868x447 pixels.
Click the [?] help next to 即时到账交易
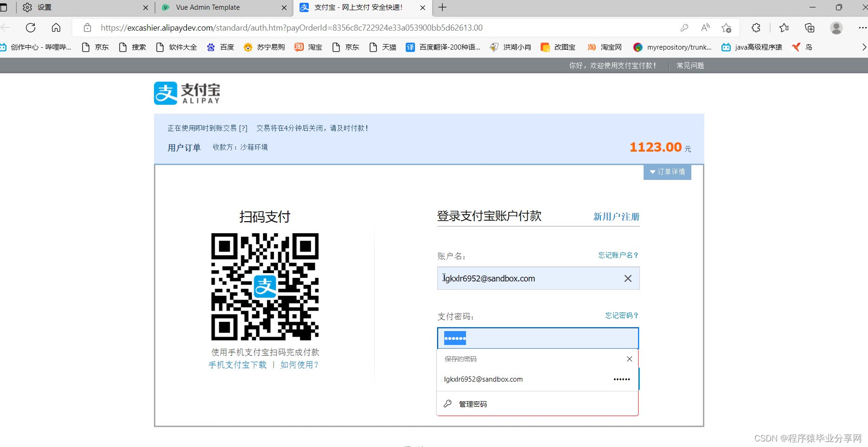point(243,128)
